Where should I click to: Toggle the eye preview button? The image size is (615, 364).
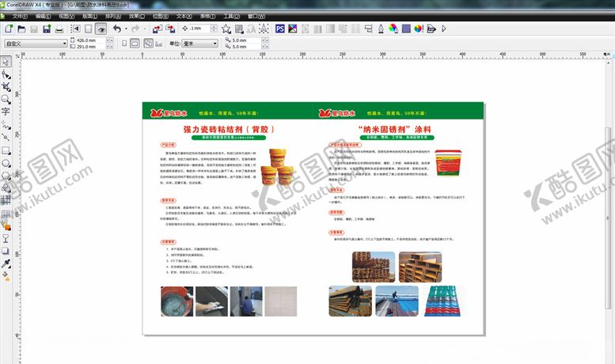(x=101, y=28)
